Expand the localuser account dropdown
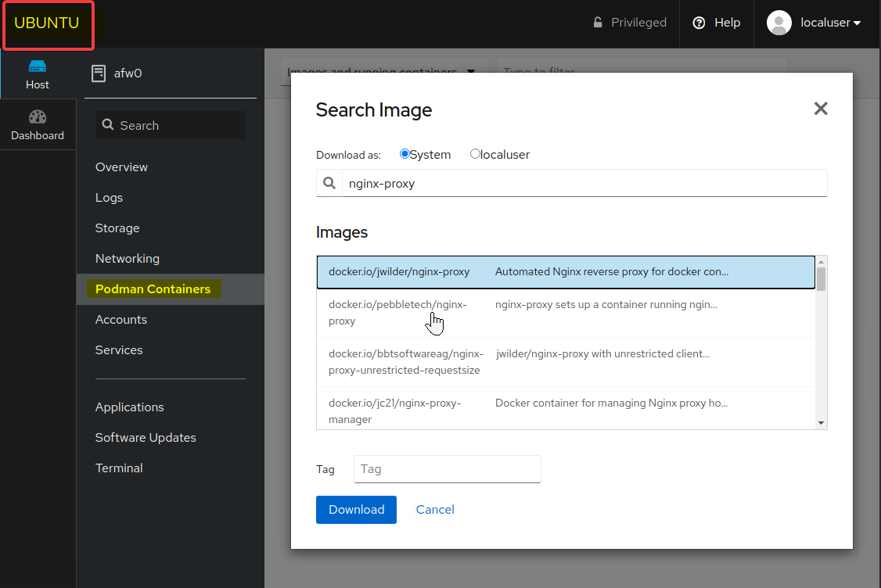Screen dimensions: 881x588 pos(857,23)
